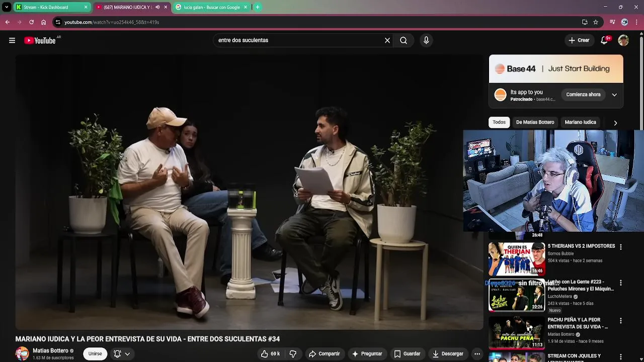Save the video with Guardar

407,354
